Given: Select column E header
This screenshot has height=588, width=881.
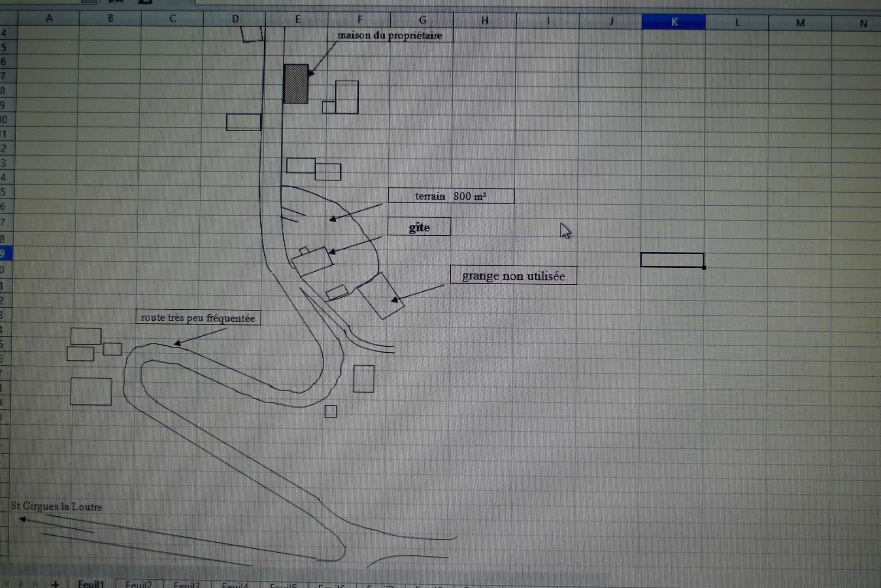Looking at the screenshot, I should pyautogui.click(x=297, y=19).
